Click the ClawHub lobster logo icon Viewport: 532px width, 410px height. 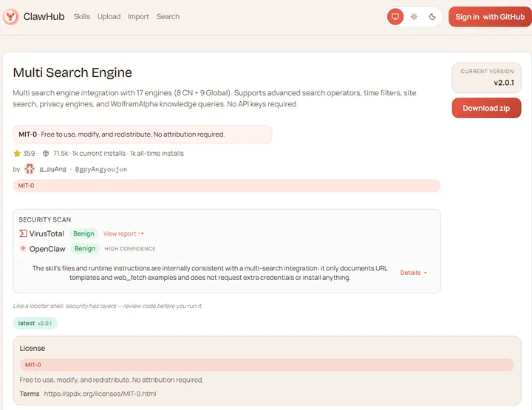pos(10,16)
